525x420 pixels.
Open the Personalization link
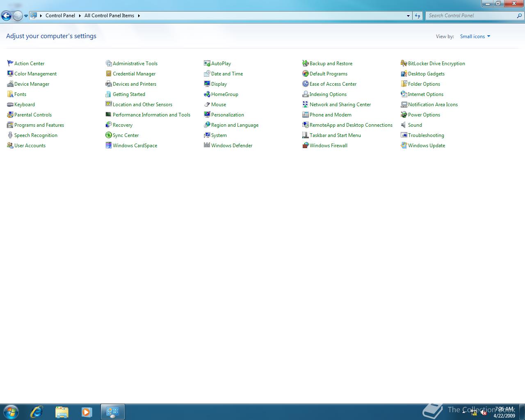click(227, 115)
